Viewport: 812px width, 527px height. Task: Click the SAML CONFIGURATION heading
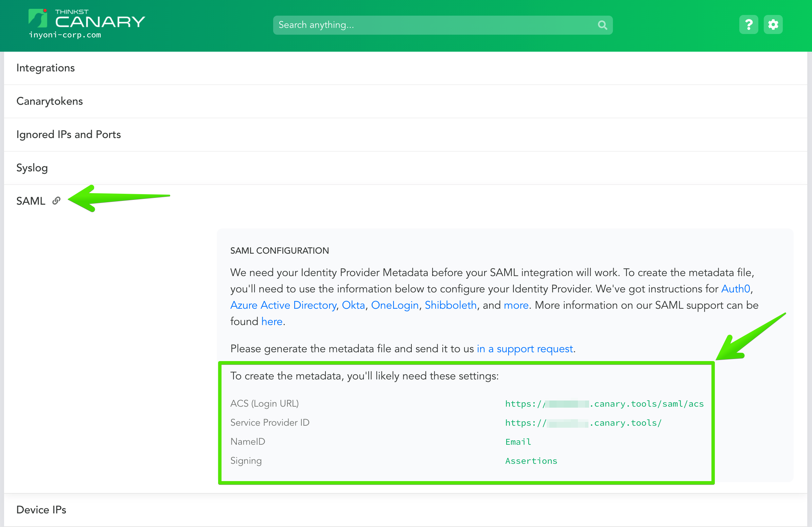279,251
